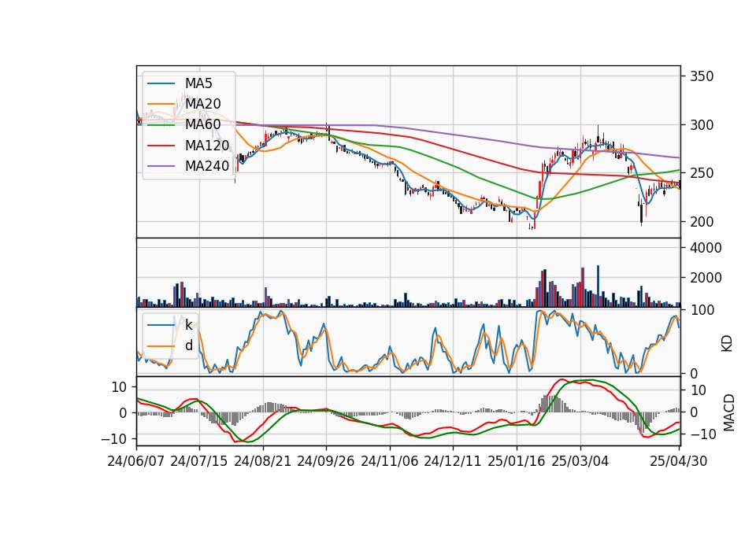Click the 25/03/04 date tick label

pos(580,462)
